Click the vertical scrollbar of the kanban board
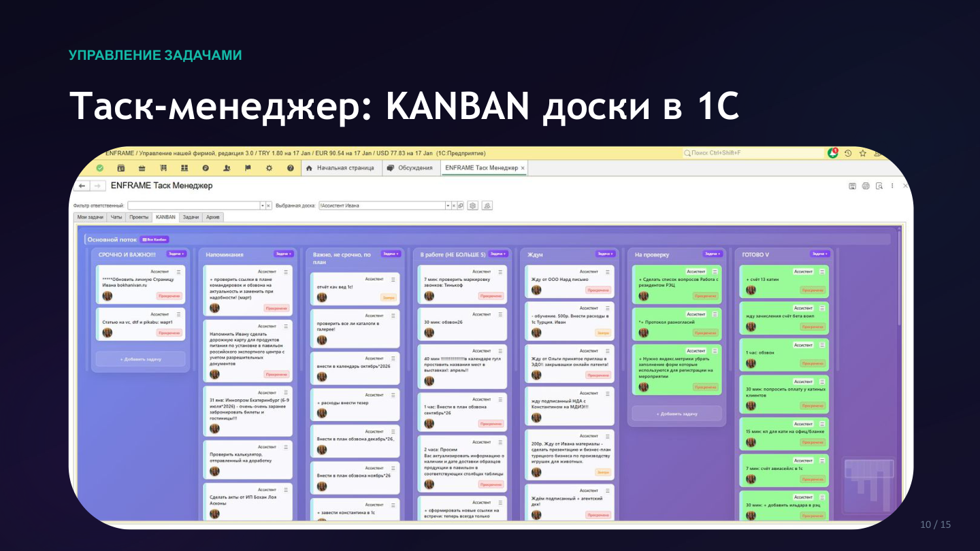This screenshot has width=980, height=551. click(x=898, y=279)
